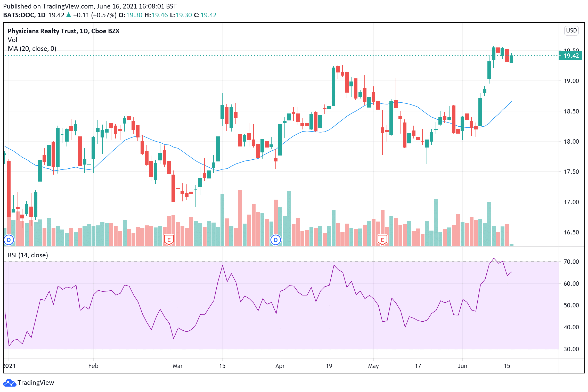Click the open value O:19.30
Screen dimensions: 588x392
pos(130,15)
